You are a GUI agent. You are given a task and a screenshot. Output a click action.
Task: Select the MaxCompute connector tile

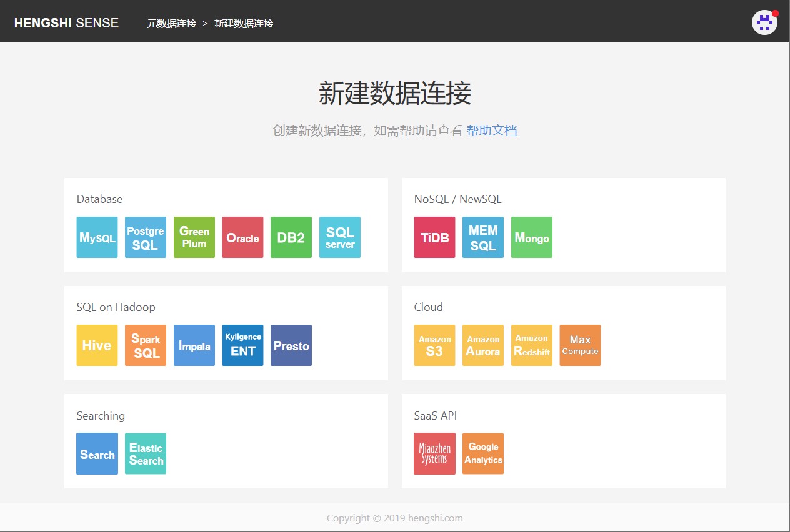click(x=580, y=345)
